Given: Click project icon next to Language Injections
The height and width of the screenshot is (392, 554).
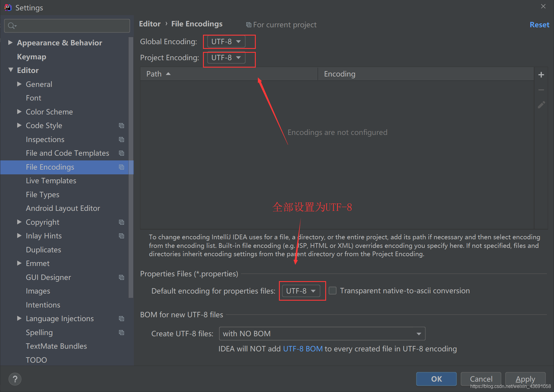Looking at the screenshot, I should (121, 318).
